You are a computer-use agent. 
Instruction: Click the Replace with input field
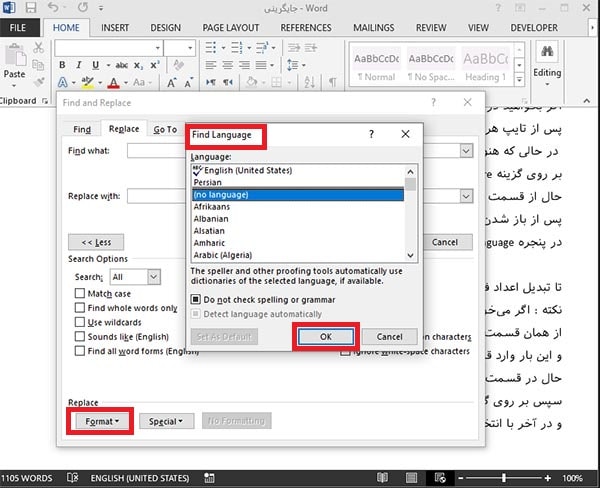coord(157,196)
